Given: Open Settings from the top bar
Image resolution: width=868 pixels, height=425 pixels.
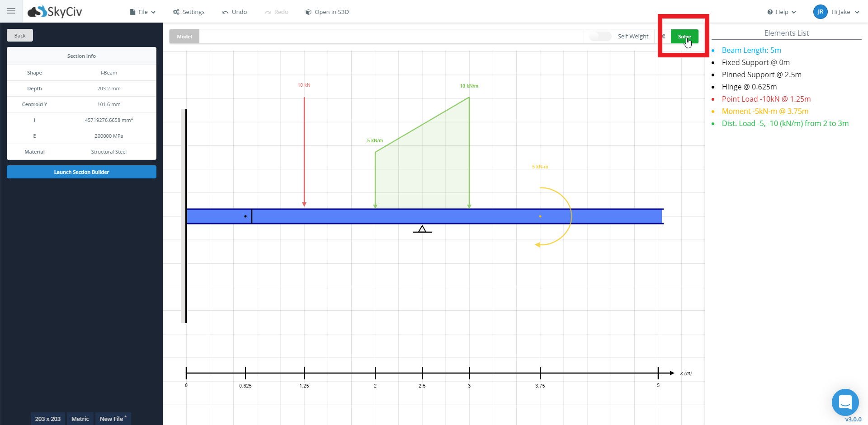Looking at the screenshot, I should 189,12.
